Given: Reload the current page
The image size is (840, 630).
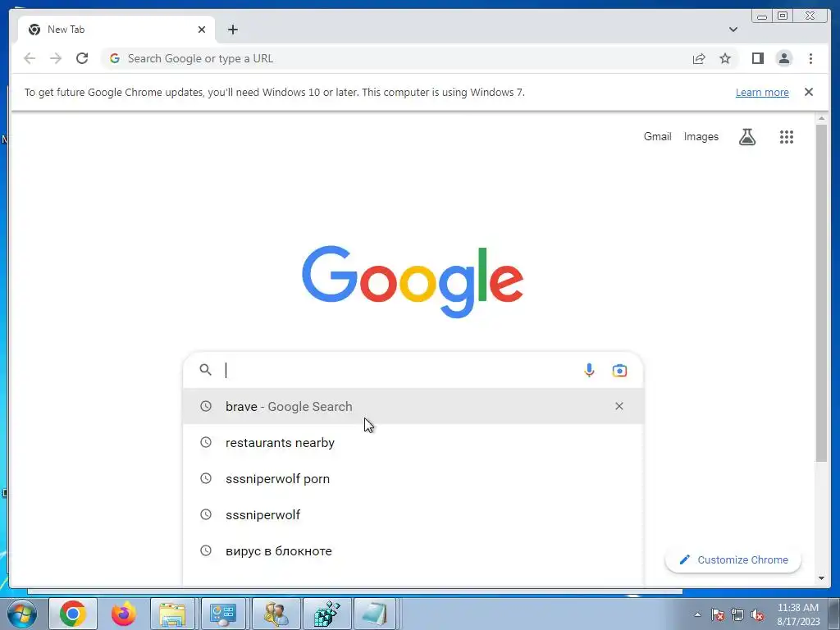Looking at the screenshot, I should click(82, 58).
